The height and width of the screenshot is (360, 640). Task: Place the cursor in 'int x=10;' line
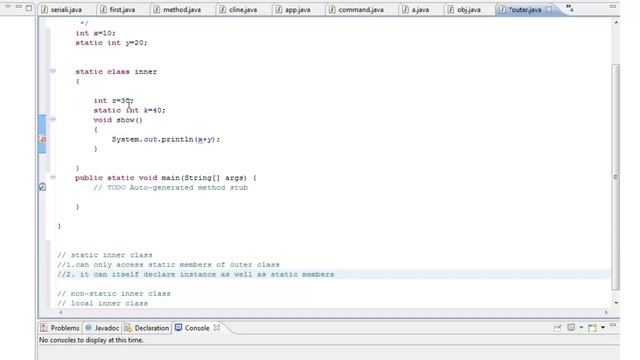[96, 33]
